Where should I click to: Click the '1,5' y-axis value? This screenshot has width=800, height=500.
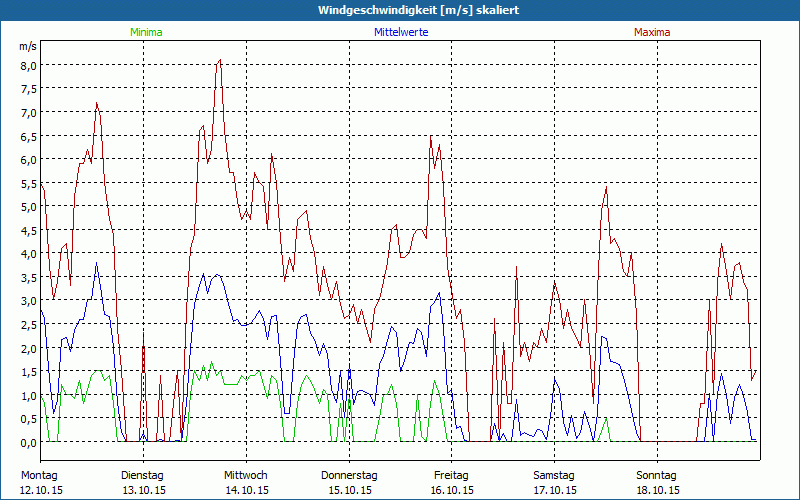click(x=29, y=371)
